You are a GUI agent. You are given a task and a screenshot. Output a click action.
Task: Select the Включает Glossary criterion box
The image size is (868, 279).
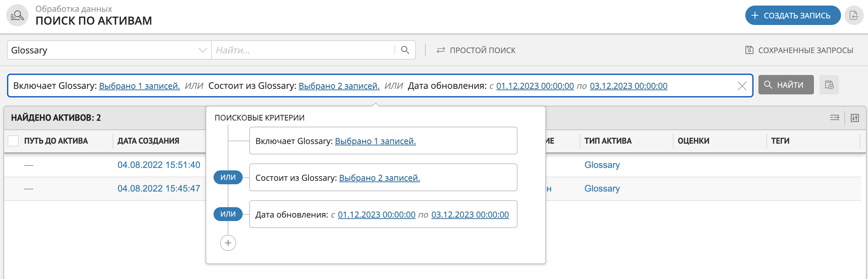coord(383,141)
